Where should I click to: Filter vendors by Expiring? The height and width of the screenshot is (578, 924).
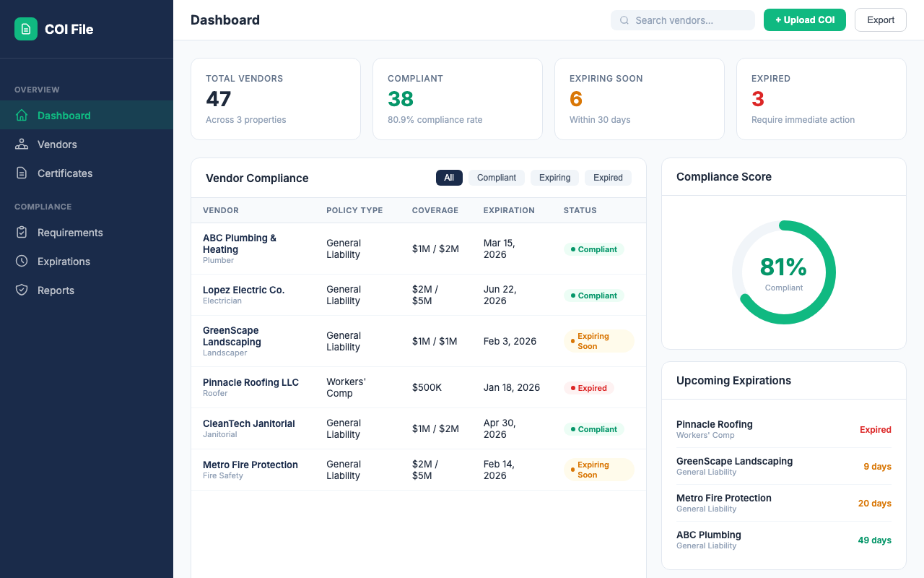(554, 178)
